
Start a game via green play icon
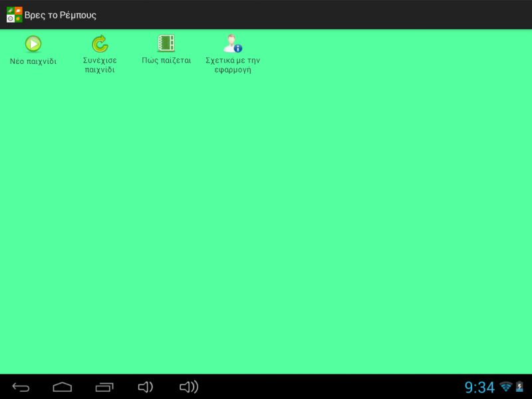point(33,44)
